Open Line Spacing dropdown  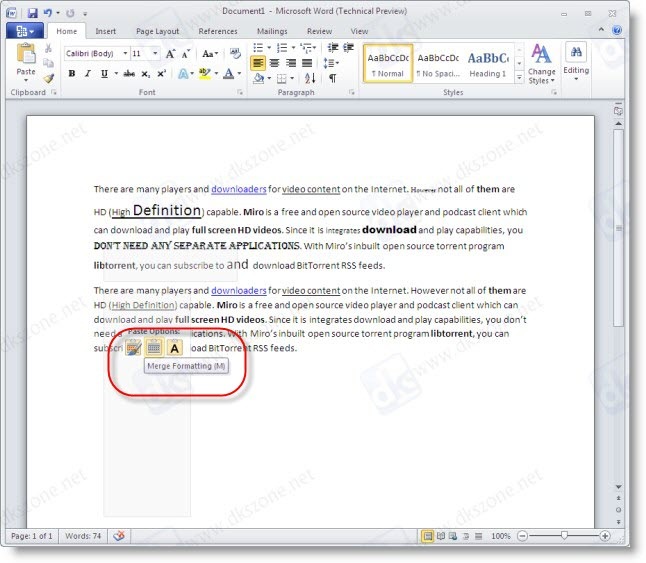331,63
